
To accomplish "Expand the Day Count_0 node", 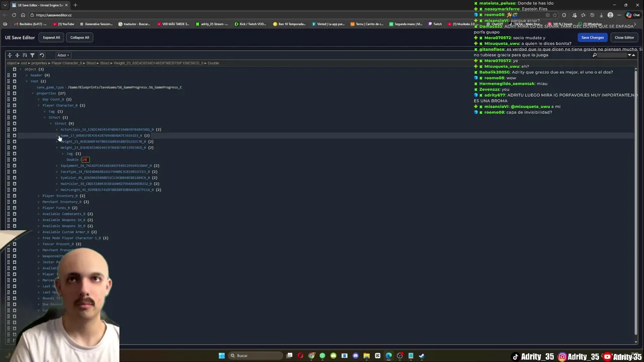I will tap(39, 100).
